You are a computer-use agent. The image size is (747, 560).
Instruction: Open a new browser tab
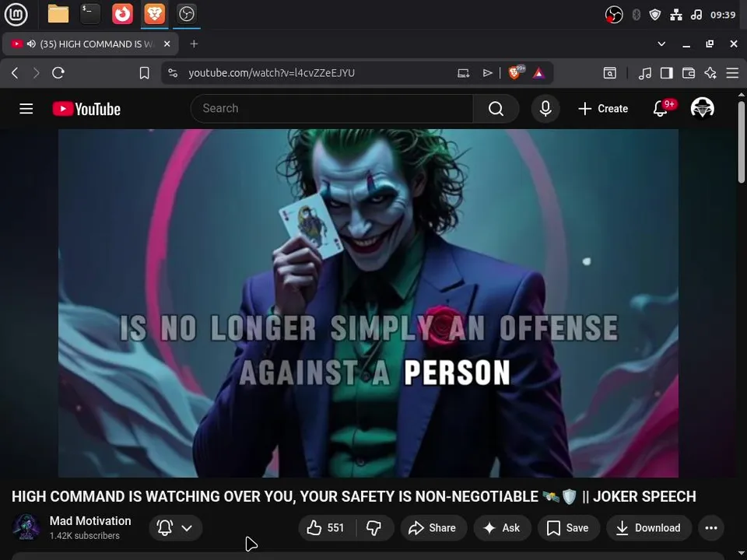(x=194, y=44)
